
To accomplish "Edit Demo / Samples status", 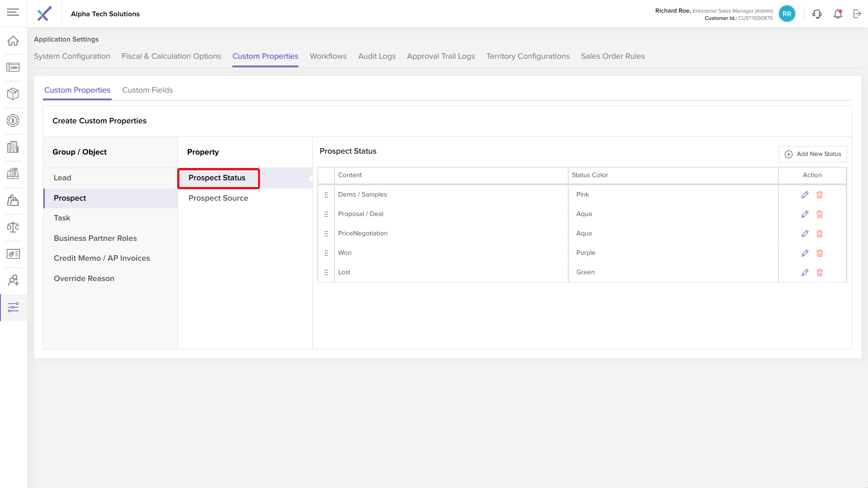I will (x=805, y=195).
